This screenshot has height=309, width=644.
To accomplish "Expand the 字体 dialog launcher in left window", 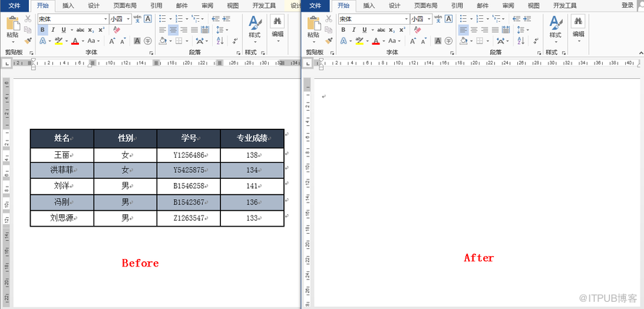I will tap(151, 53).
